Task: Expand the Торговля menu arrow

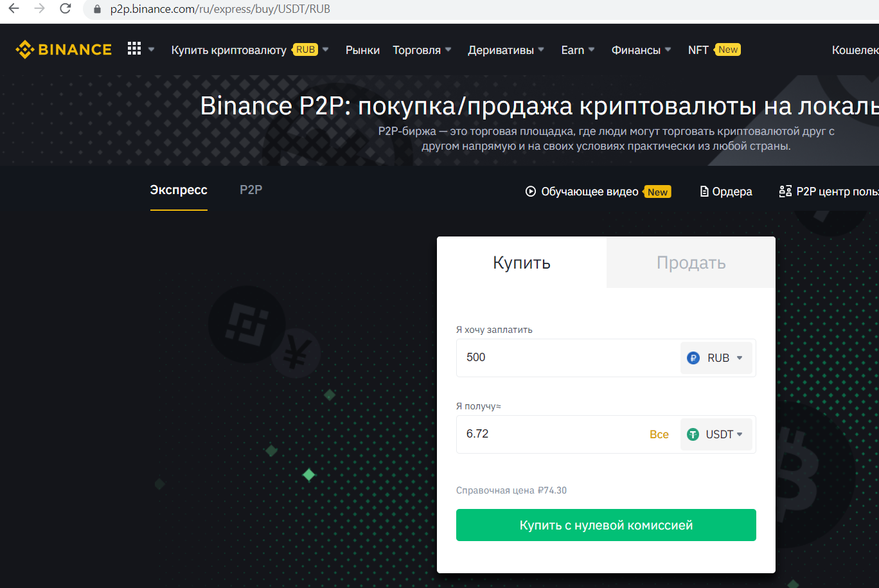Action: coord(448,49)
